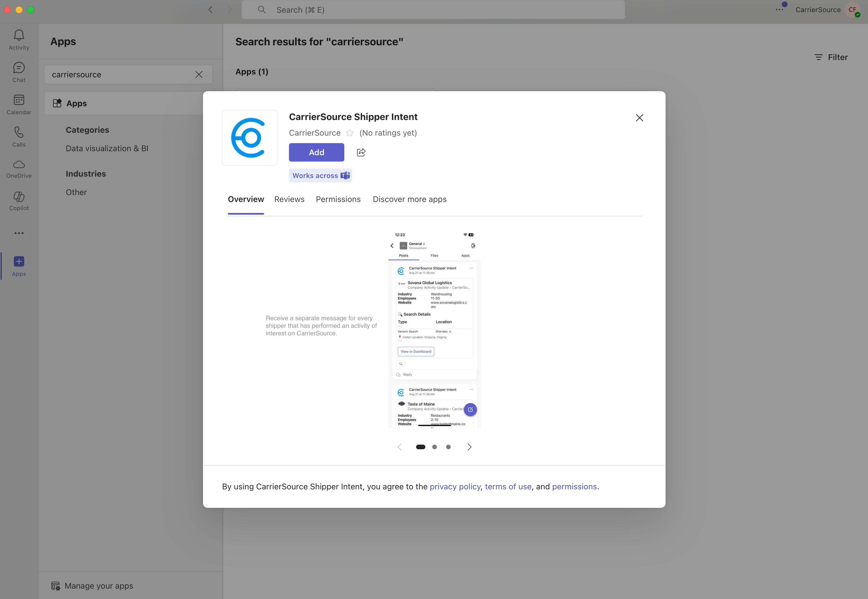The height and width of the screenshot is (599, 868).
Task: Click the Apps section grid icon in left panel
Action: click(x=57, y=103)
